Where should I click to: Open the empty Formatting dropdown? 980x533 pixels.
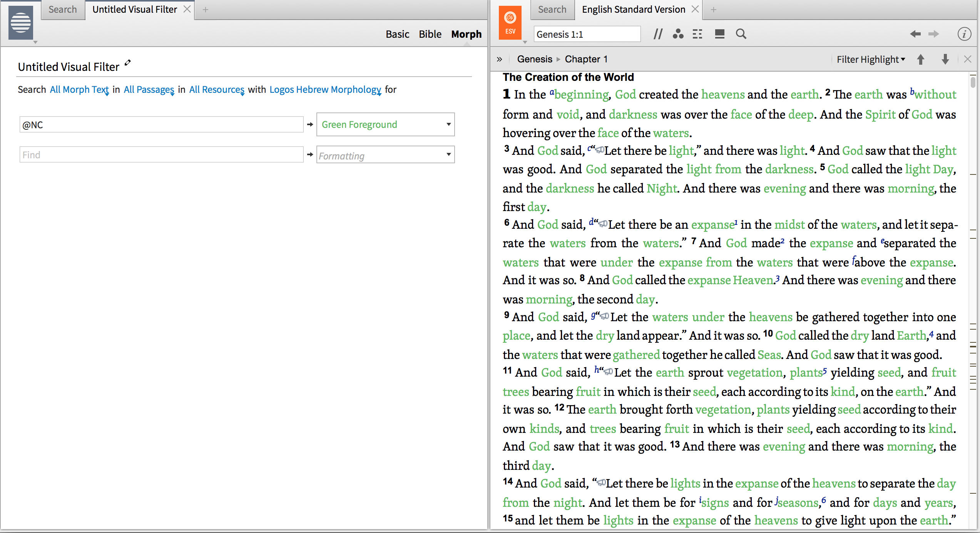point(385,155)
